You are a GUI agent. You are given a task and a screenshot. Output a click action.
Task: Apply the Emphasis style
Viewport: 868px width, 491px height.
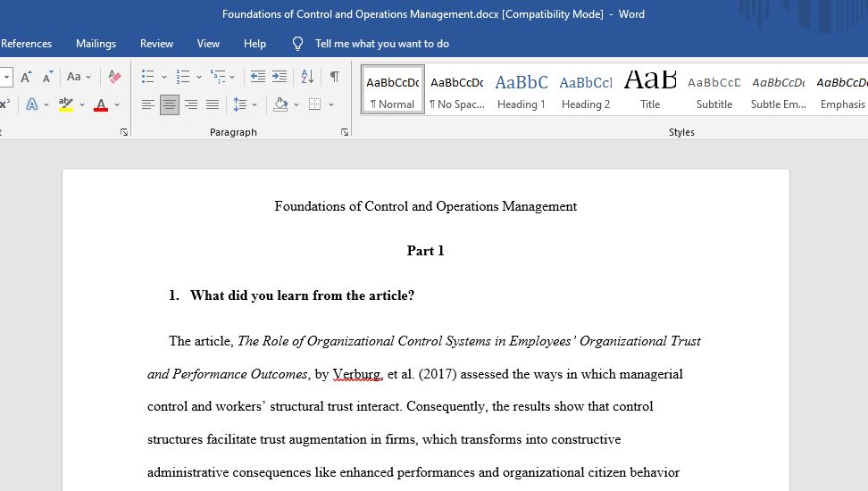click(842, 89)
